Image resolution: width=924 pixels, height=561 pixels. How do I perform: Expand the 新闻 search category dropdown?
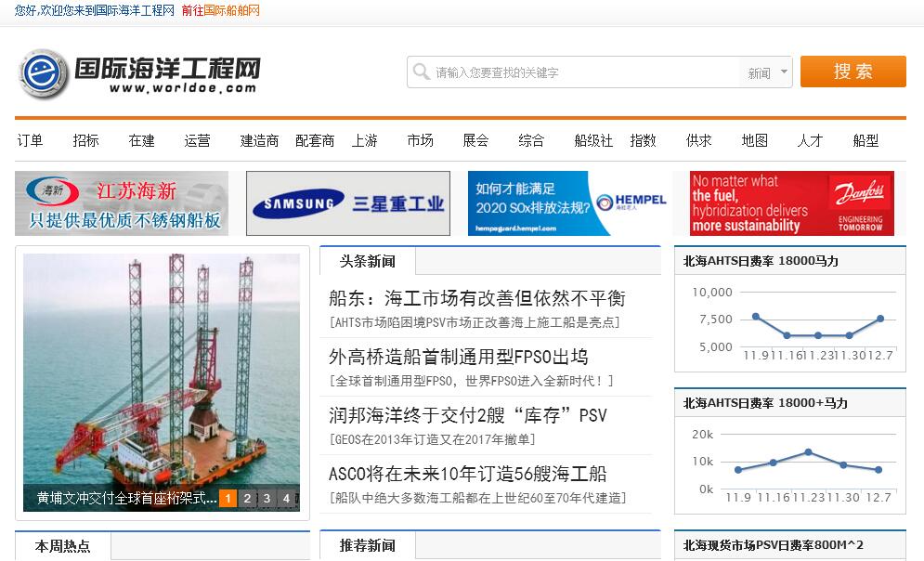pyautogui.click(x=767, y=72)
